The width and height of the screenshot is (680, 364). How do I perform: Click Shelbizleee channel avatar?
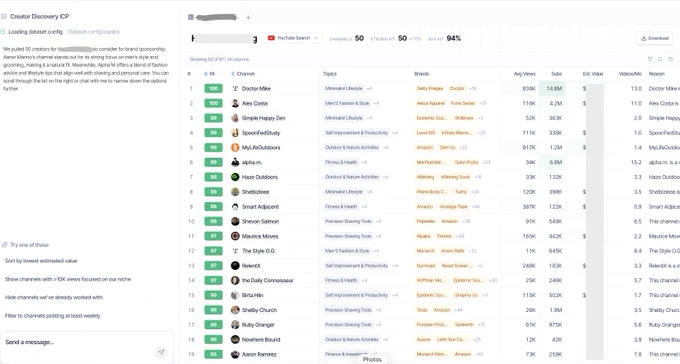235,192
